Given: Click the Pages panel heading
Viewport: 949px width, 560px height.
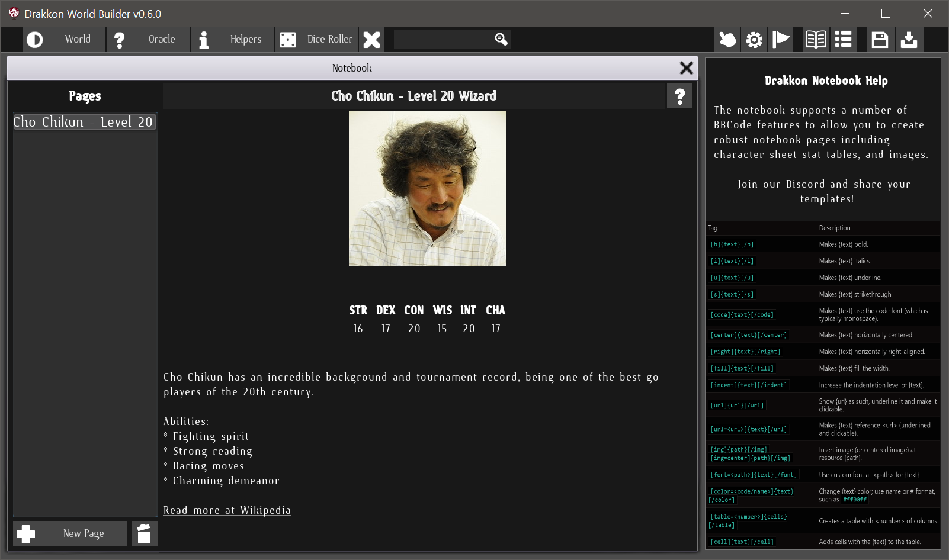Looking at the screenshot, I should (85, 96).
